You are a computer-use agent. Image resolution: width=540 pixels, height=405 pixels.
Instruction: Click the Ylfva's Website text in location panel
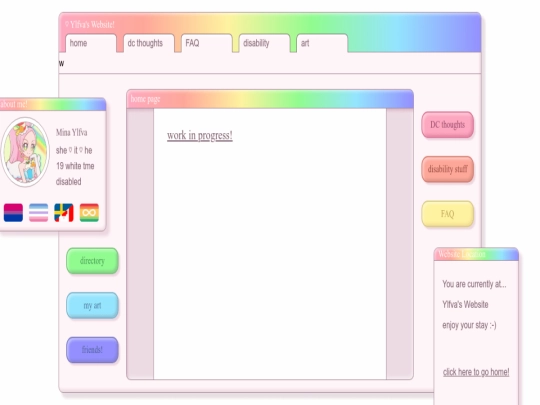point(465,304)
